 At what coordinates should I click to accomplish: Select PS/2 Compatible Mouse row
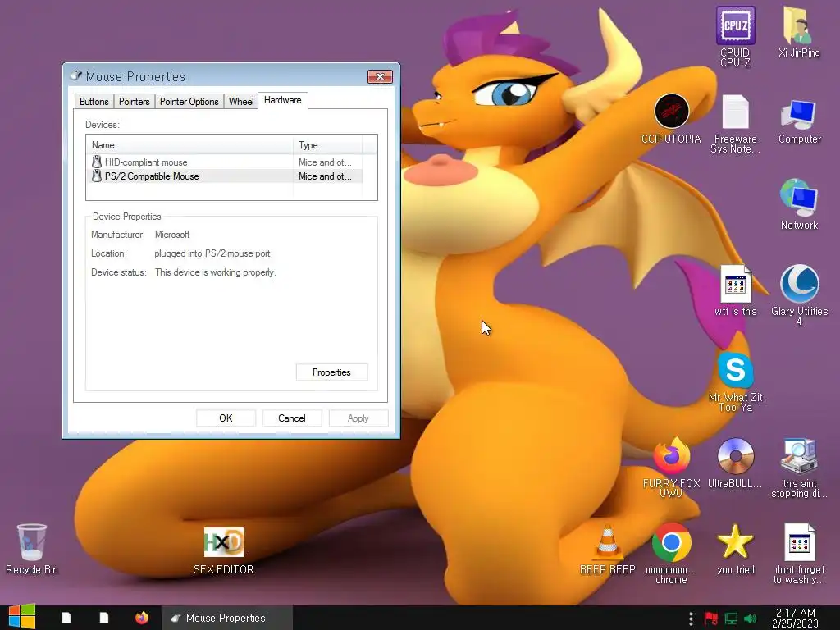224,176
